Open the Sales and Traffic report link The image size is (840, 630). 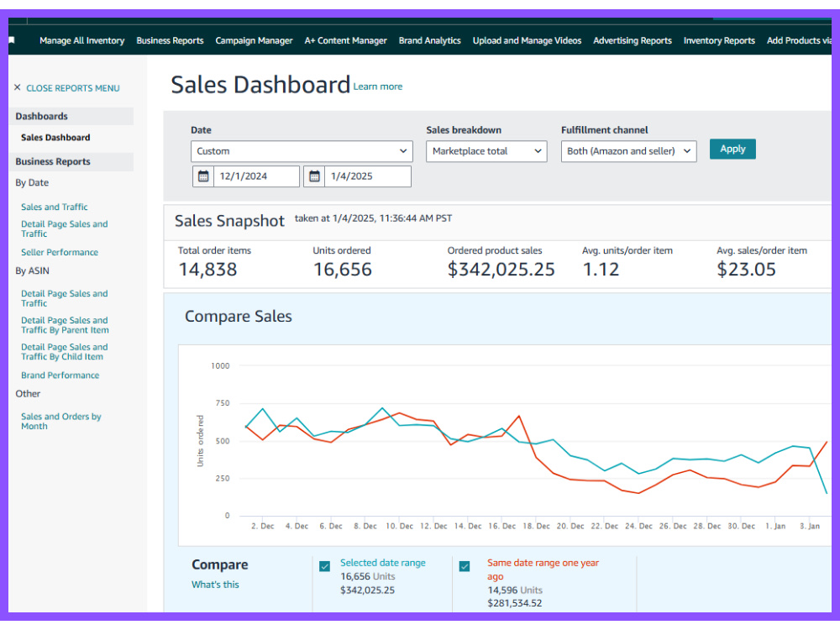click(x=54, y=207)
